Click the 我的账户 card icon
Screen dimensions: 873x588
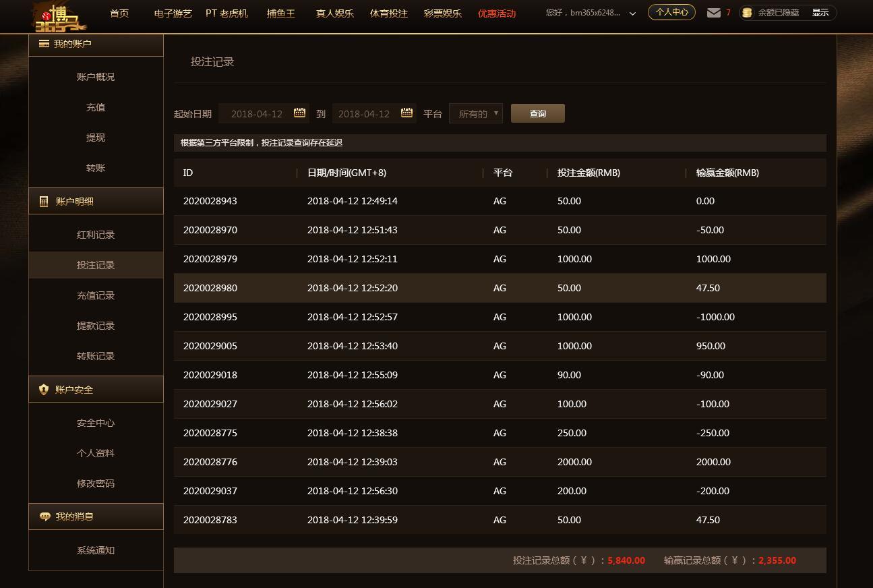click(x=44, y=44)
